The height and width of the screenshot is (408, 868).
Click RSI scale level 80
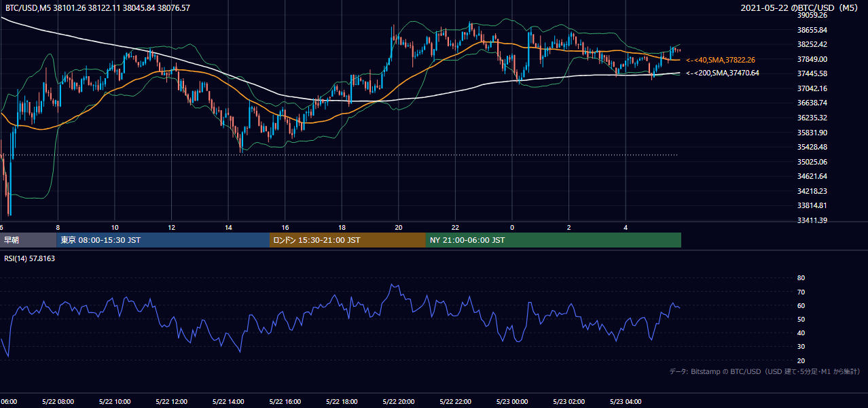point(801,278)
